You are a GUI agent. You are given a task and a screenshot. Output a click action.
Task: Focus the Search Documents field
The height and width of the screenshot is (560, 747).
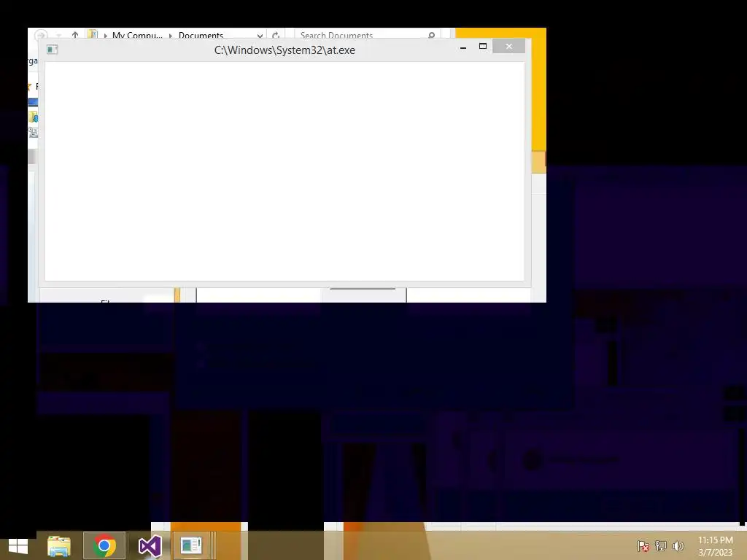pyautogui.click(x=368, y=35)
